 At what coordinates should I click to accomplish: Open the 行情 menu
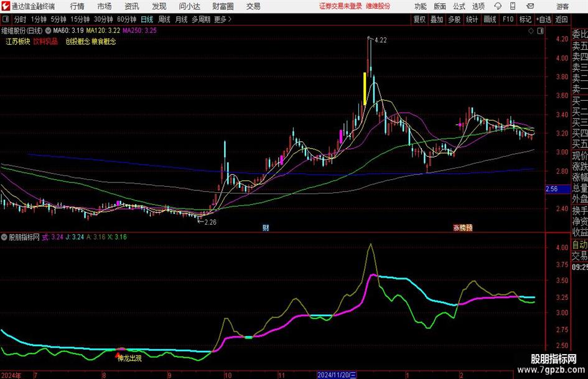pos(77,6)
